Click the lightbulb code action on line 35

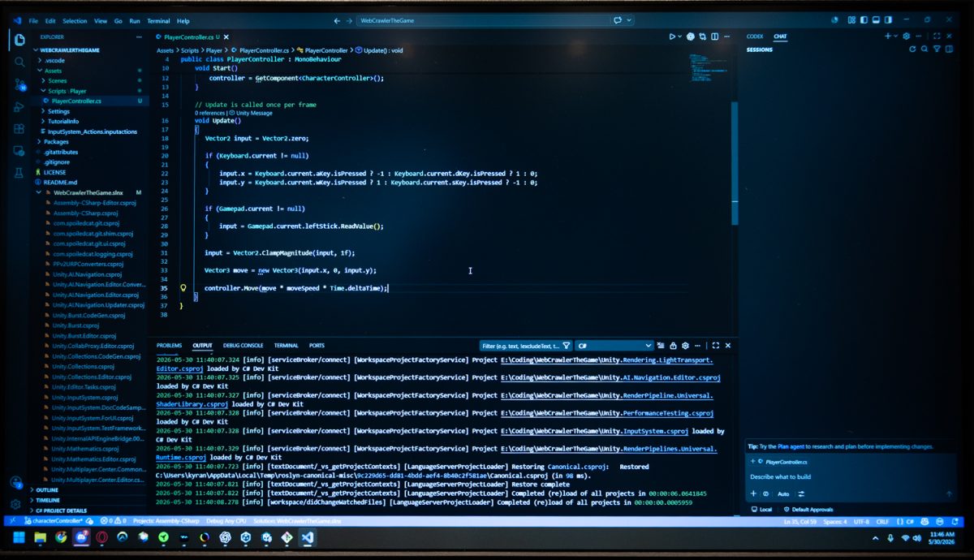click(x=183, y=288)
